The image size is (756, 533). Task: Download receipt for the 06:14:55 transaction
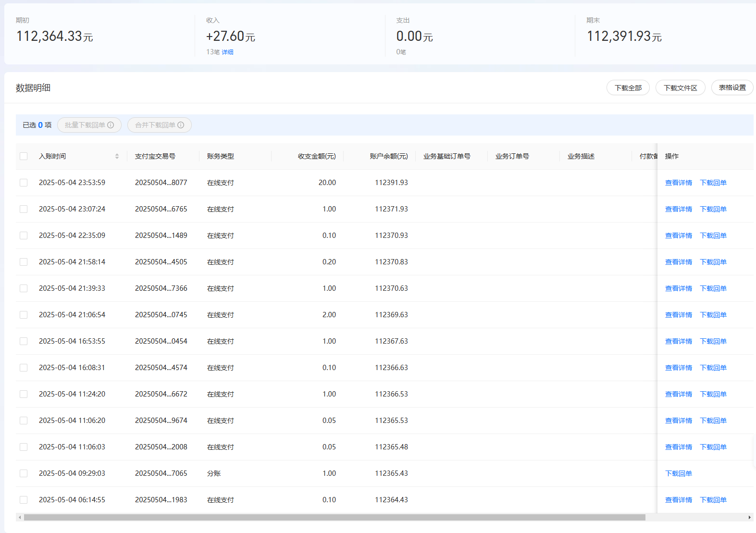click(x=713, y=500)
